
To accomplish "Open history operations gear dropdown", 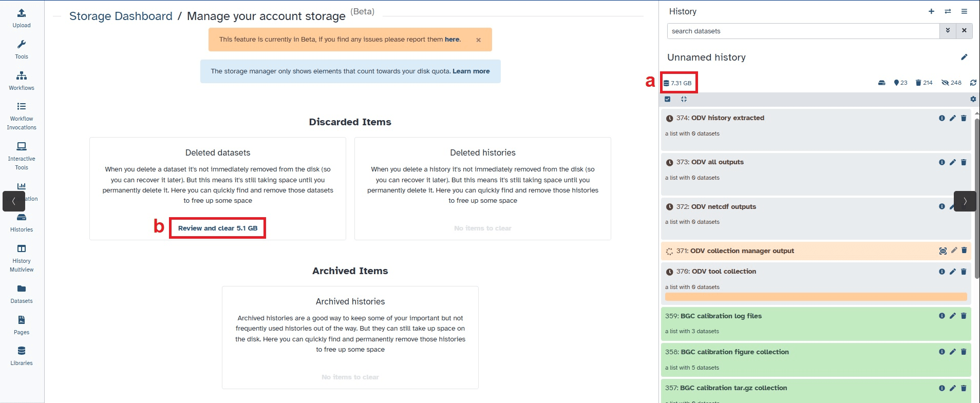I will pos(973,99).
